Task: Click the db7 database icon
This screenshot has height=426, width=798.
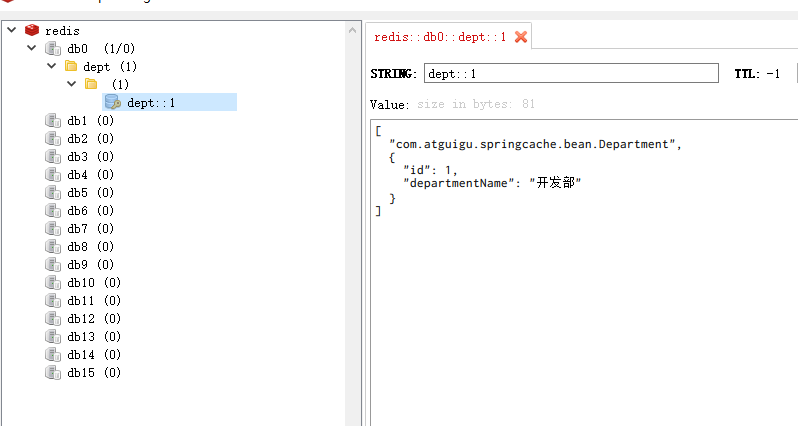Action: [53, 229]
